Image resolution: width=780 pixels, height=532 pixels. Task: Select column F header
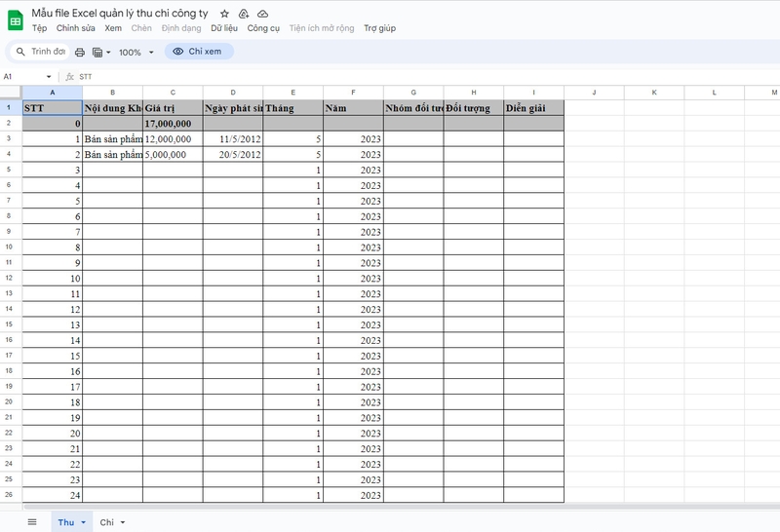(353, 93)
